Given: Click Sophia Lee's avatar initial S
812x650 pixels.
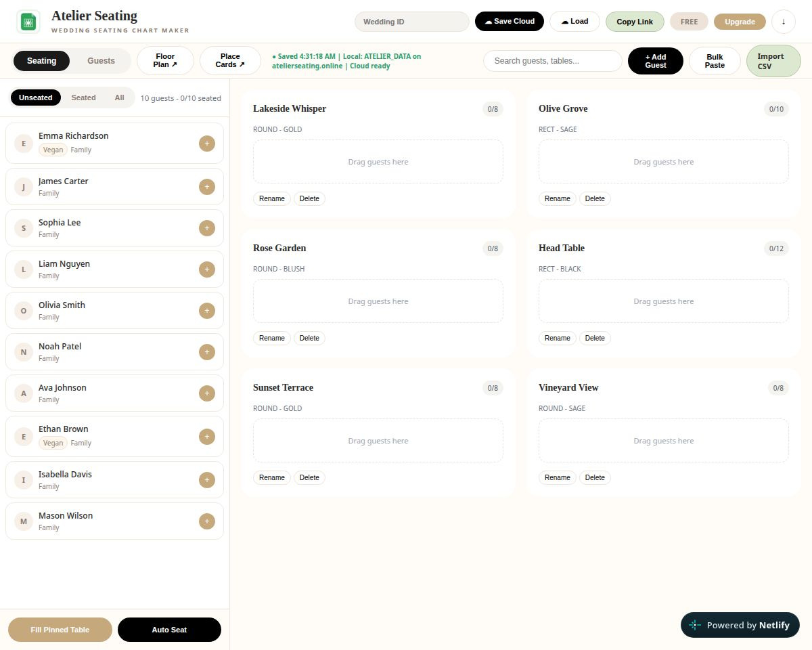Looking at the screenshot, I should tap(24, 228).
